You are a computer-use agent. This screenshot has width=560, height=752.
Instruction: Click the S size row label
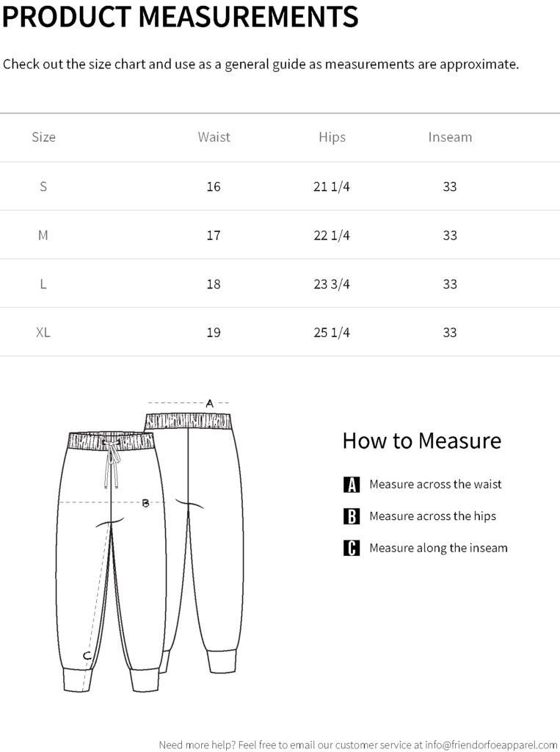43,187
